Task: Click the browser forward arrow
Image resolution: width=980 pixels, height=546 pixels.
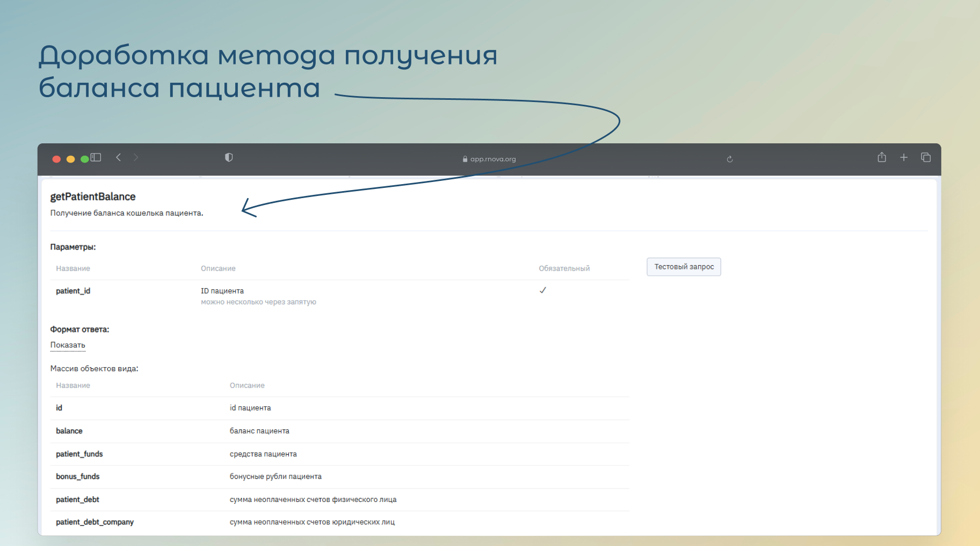Action: pyautogui.click(x=136, y=157)
